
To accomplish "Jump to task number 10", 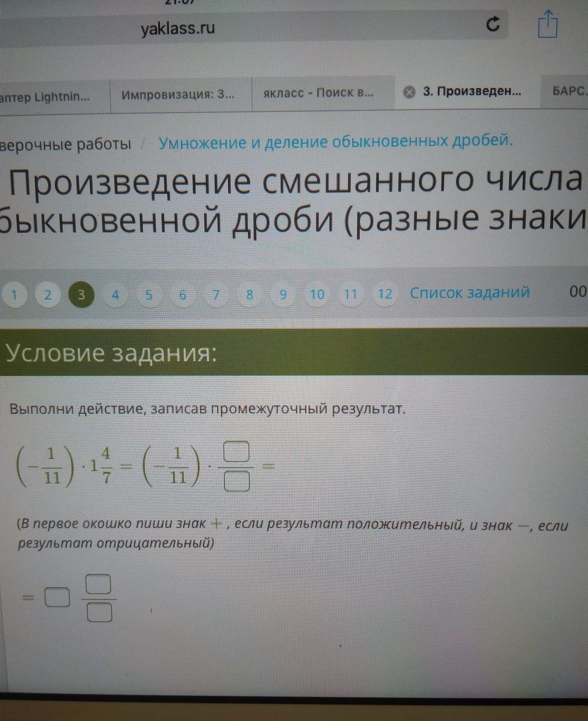I will click(317, 294).
